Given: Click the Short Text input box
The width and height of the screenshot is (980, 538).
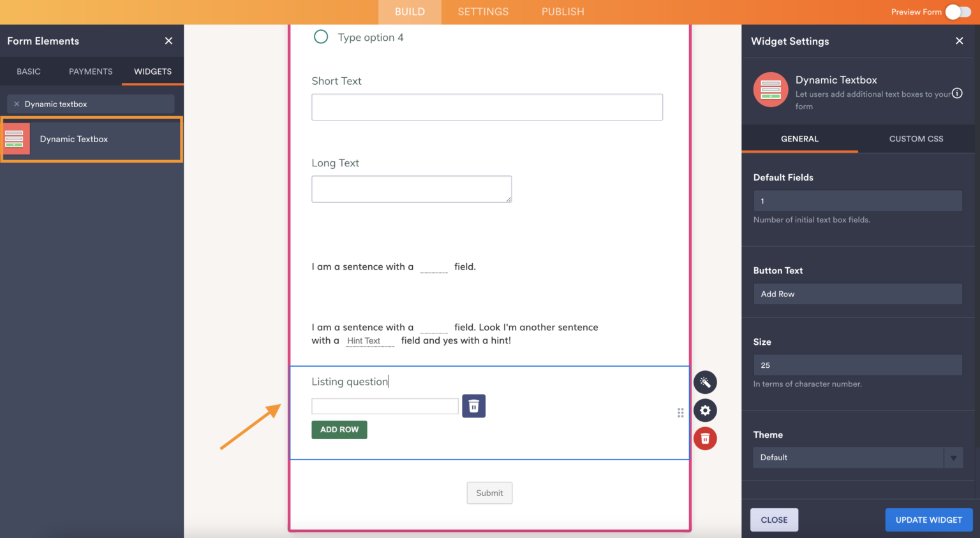Looking at the screenshot, I should (487, 106).
